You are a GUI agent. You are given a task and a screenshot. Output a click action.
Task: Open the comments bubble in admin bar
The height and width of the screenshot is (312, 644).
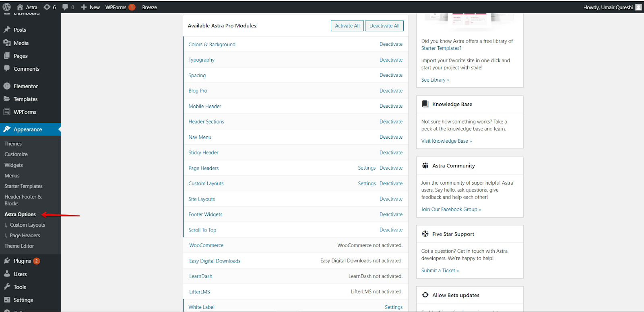[x=65, y=7]
